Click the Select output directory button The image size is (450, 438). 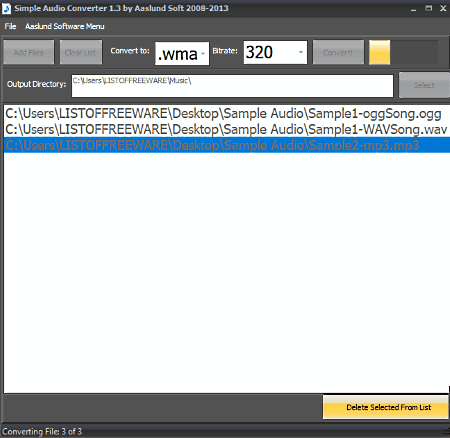click(x=424, y=85)
